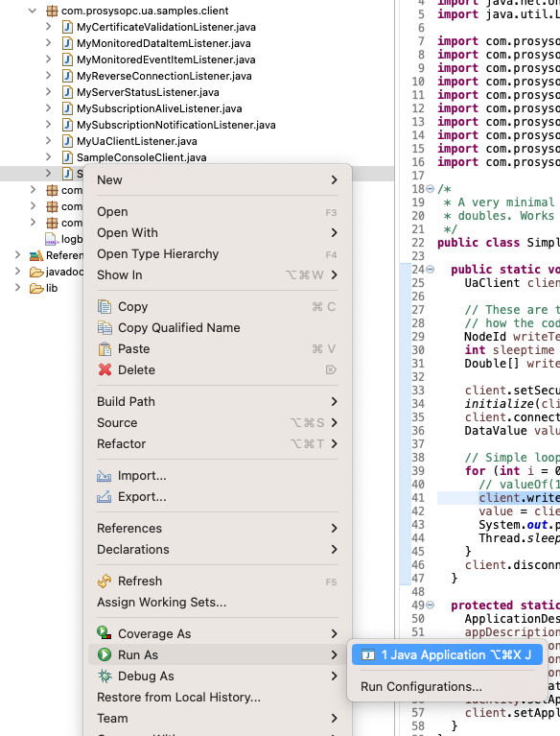Click the lib folder icon

(36, 288)
